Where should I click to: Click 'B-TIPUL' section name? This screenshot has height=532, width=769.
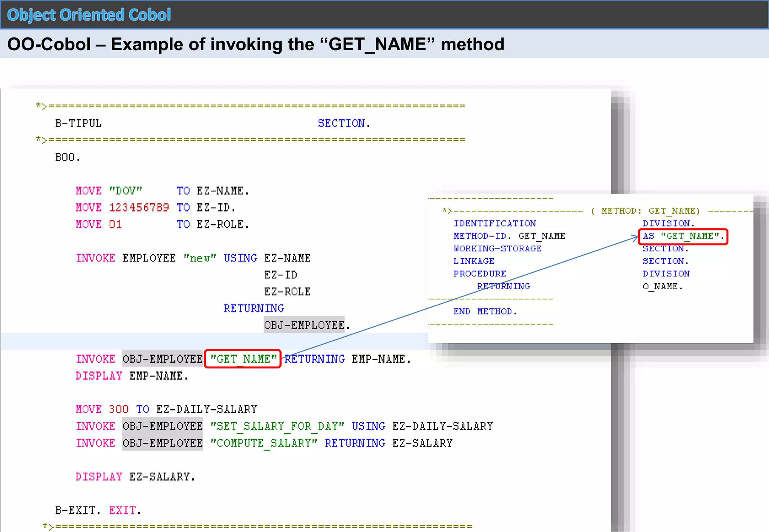point(78,123)
